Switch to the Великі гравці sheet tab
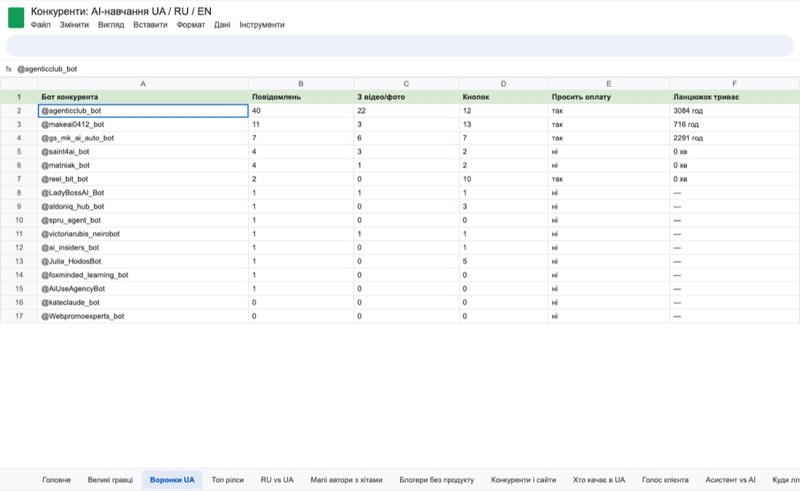800x491 pixels. tap(110, 480)
